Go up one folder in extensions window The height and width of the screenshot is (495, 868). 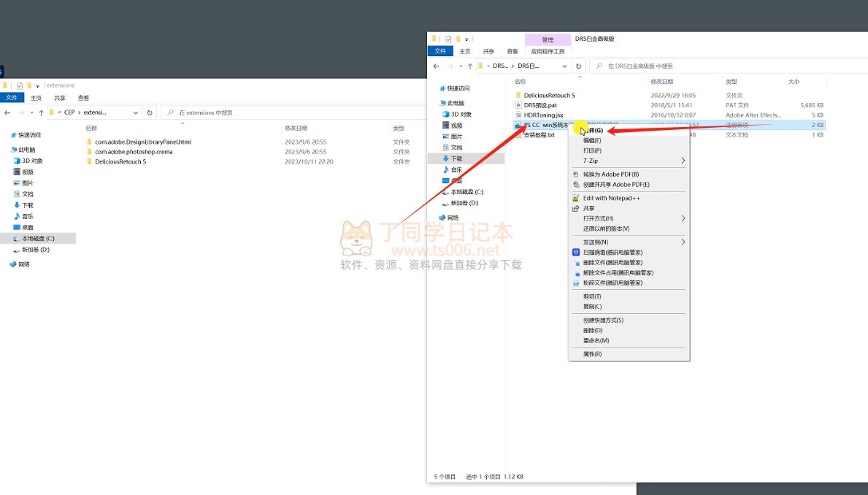click(41, 112)
